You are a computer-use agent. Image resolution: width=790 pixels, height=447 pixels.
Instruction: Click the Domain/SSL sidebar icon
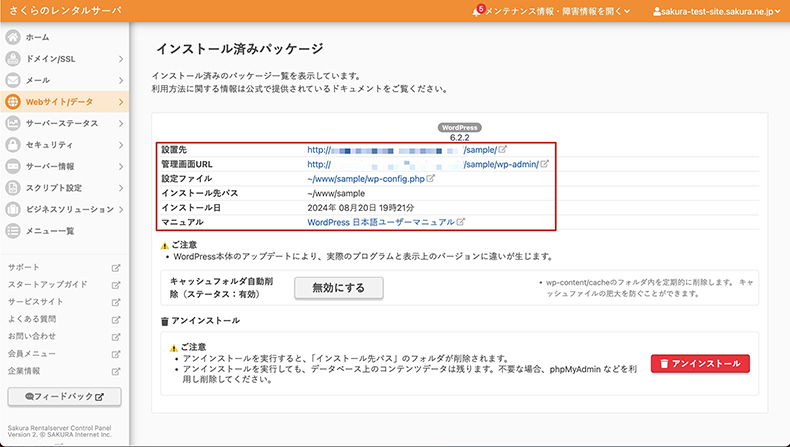[x=13, y=59]
